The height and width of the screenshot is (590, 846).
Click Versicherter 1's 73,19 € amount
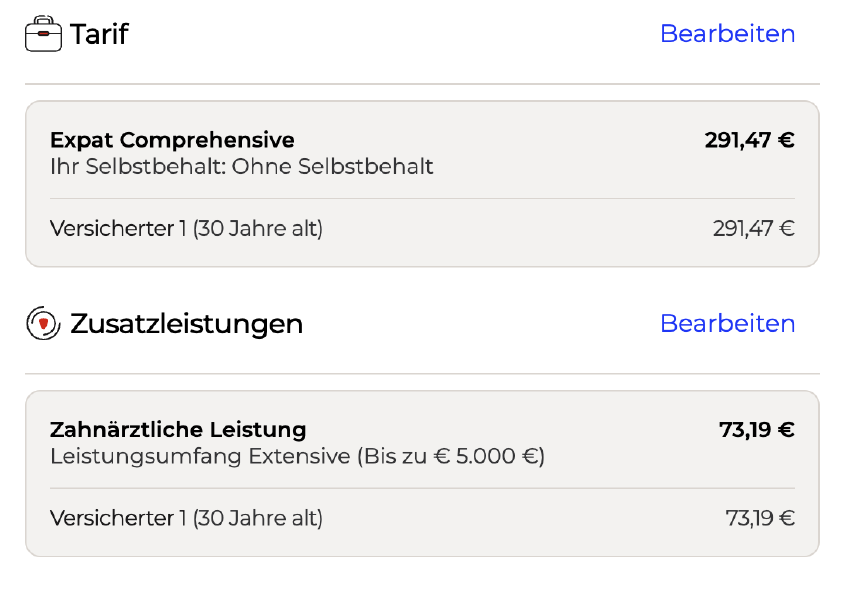(x=759, y=518)
